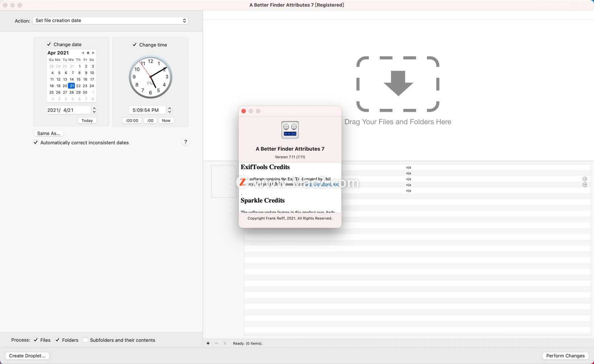Screen dimensions: 594x364
Task: Toggle the Files process checkbox
Action: [x=36, y=340]
